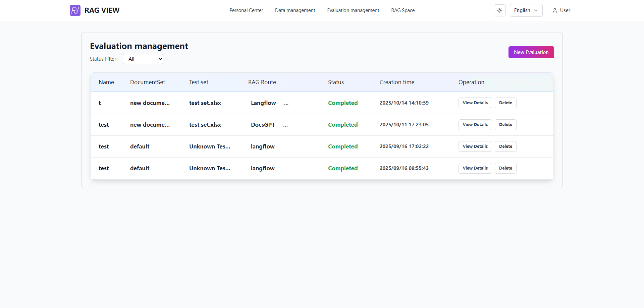Click the RAG VIEW logo icon

[75, 10]
